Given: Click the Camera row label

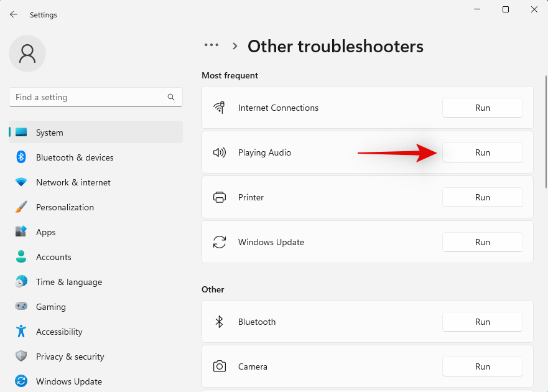Looking at the screenshot, I should tap(253, 366).
